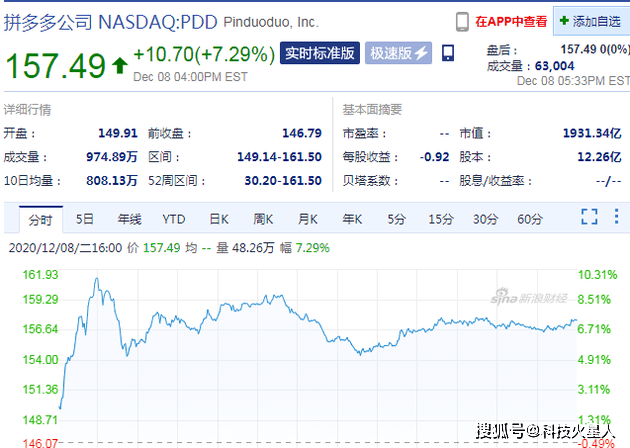630x448 pixels.
Task: Click the 股息/收益率 label
Action: click(496, 180)
